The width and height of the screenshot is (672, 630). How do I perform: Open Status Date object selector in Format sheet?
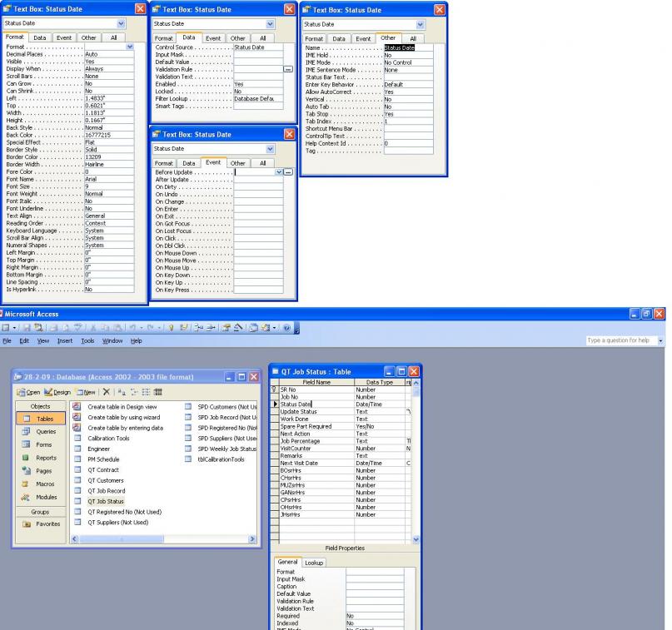(x=122, y=23)
